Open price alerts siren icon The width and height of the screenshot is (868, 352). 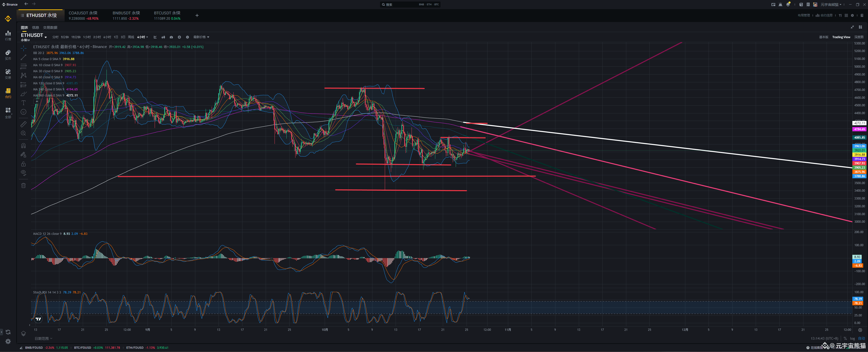[781, 4]
